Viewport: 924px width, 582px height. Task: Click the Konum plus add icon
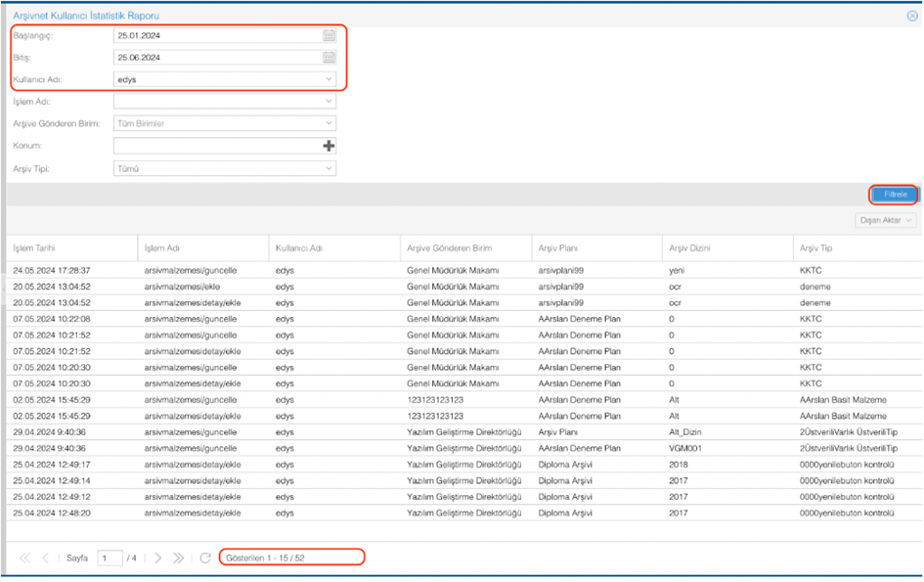point(330,146)
